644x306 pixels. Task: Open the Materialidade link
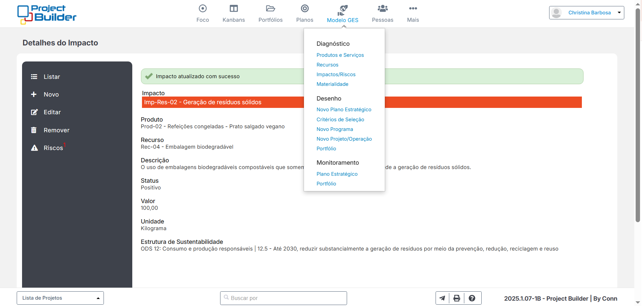(x=332, y=84)
